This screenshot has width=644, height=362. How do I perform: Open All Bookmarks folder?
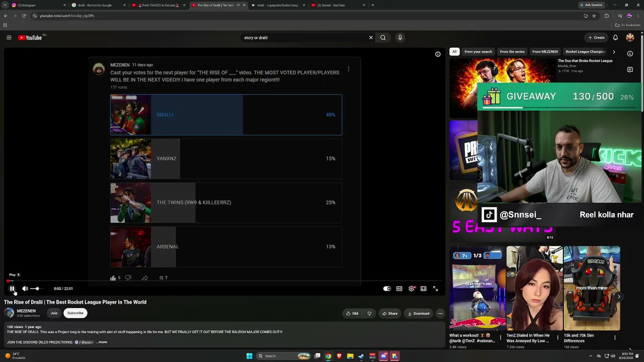[x=628, y=25]
